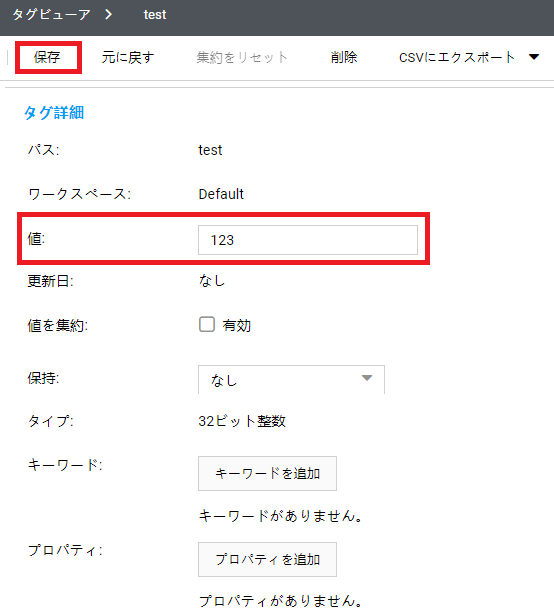This screenshot has height=616, width=554.
Task: Click 集約をリセット in the toolbar
Action: tap(242, 57)
